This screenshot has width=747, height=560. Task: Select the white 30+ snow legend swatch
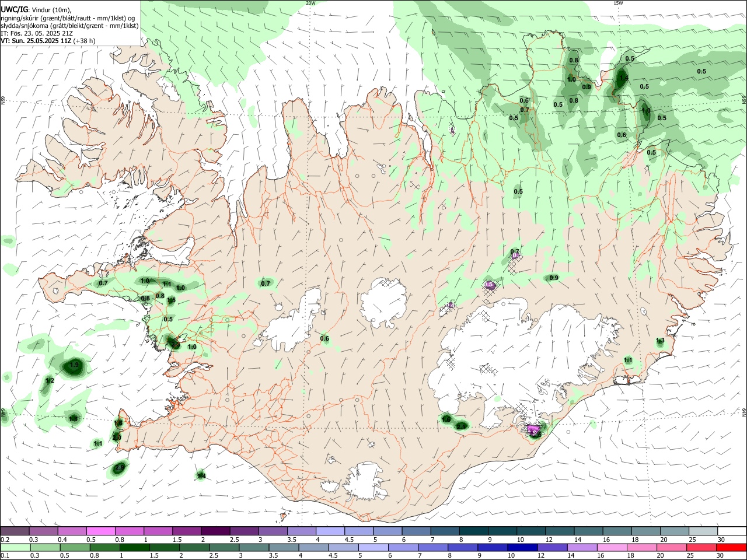click(731, 531)
